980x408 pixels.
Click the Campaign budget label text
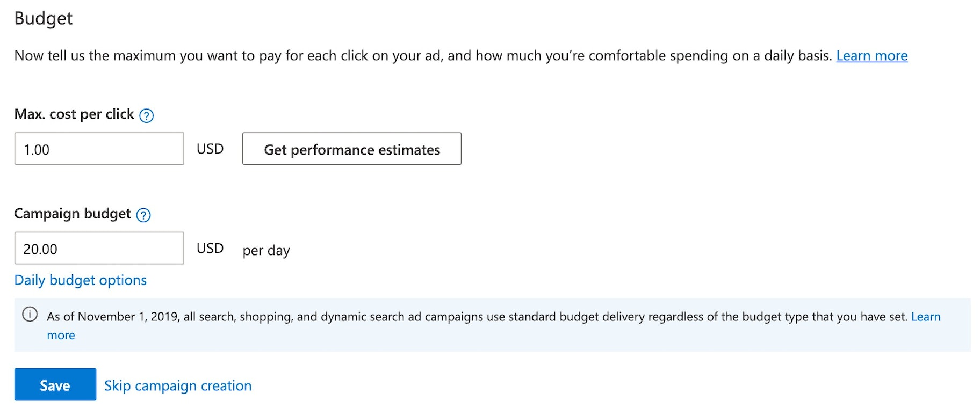(73, 214)
